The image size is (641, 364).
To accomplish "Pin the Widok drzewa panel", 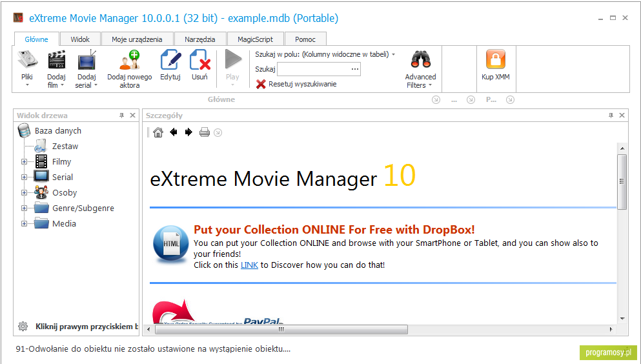I will [x=122, y=116].
